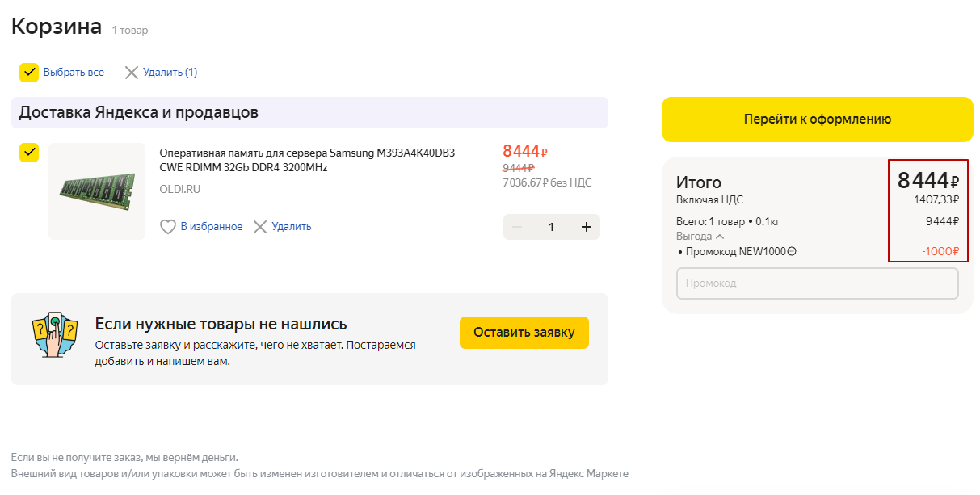Open the OLDI.RU seller link
The height and width of the screenshot is (495, 980).
click(x=180, y=189)
